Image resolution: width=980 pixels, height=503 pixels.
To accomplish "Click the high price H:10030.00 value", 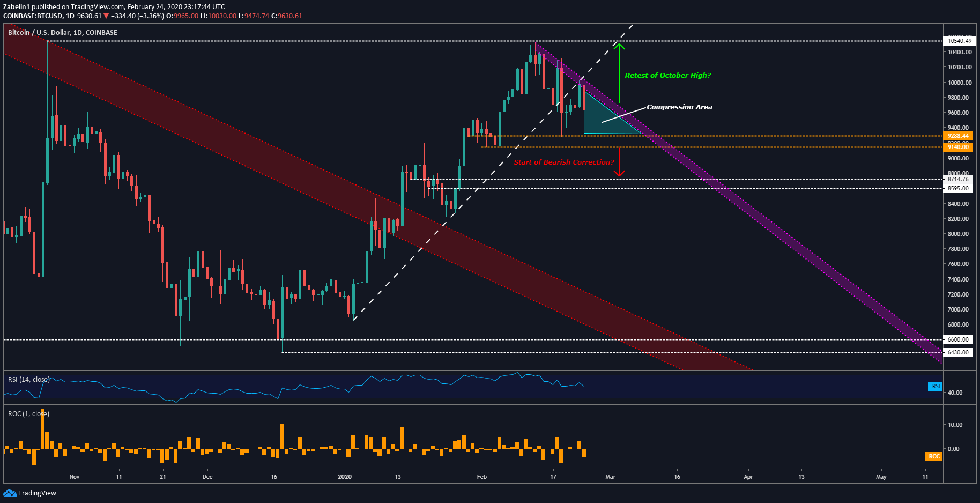I will tap(219, 16).
